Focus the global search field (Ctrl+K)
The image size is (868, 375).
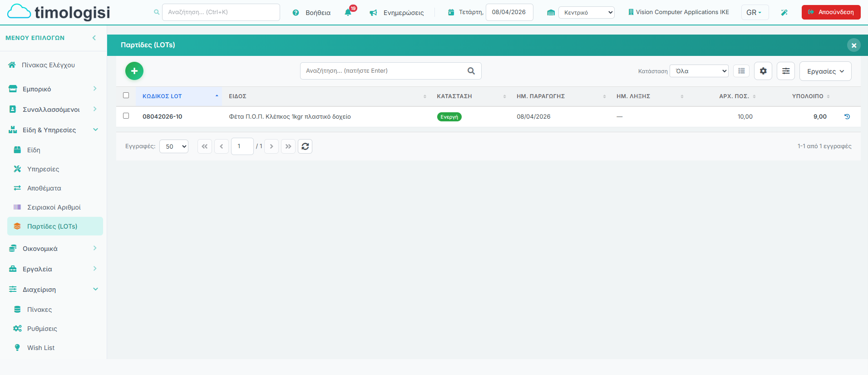(x=221, y=12)
